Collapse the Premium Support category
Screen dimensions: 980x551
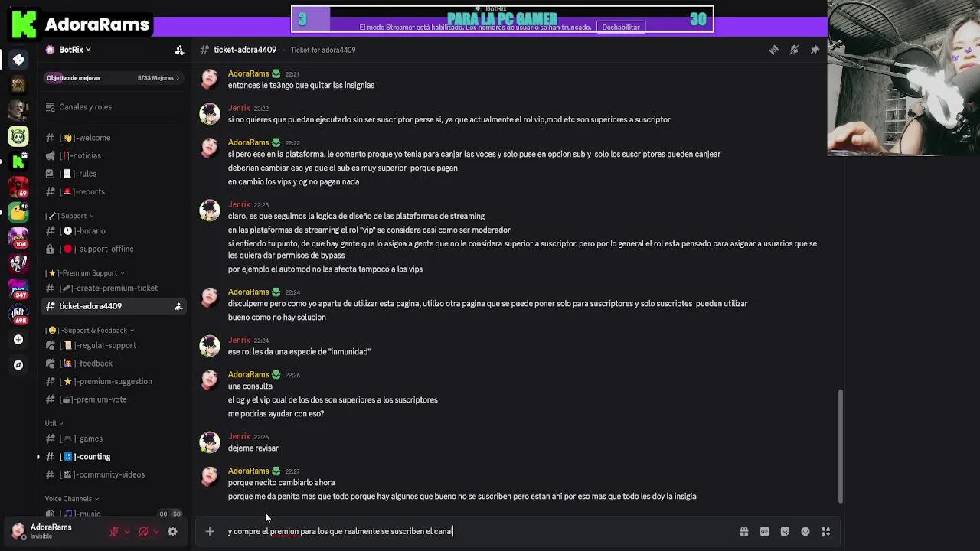(84, 273)
